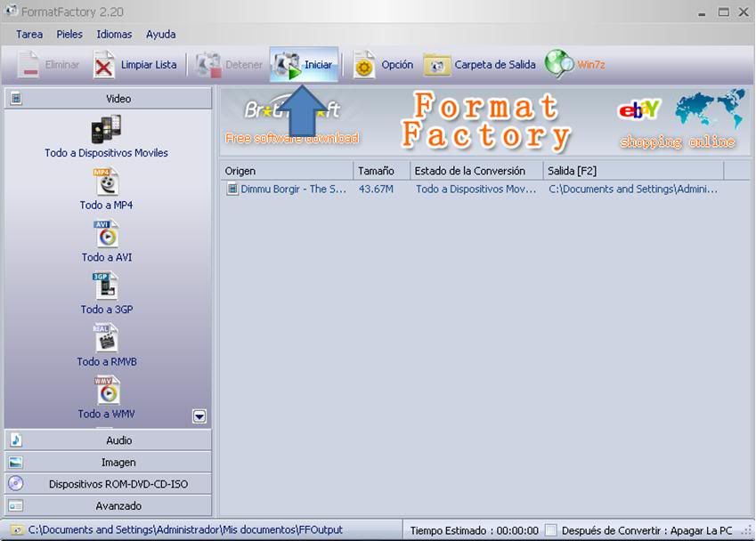Sort by the Origen column header

[x=287, y=171]
